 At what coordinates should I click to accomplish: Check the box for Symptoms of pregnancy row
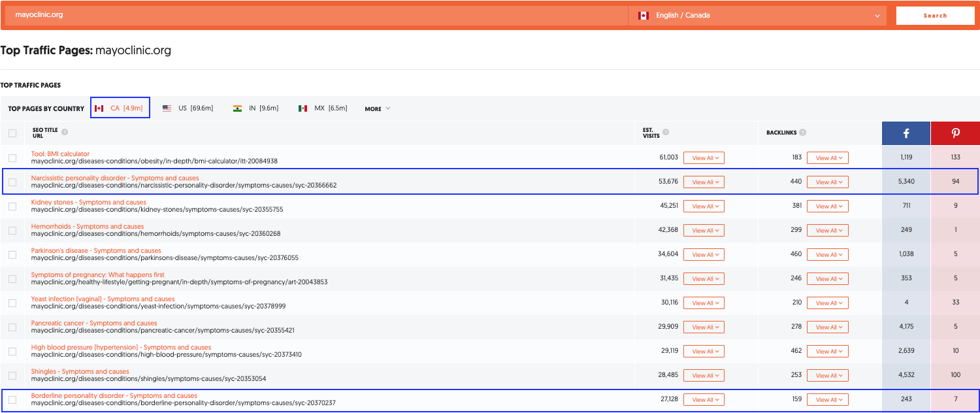12,278
